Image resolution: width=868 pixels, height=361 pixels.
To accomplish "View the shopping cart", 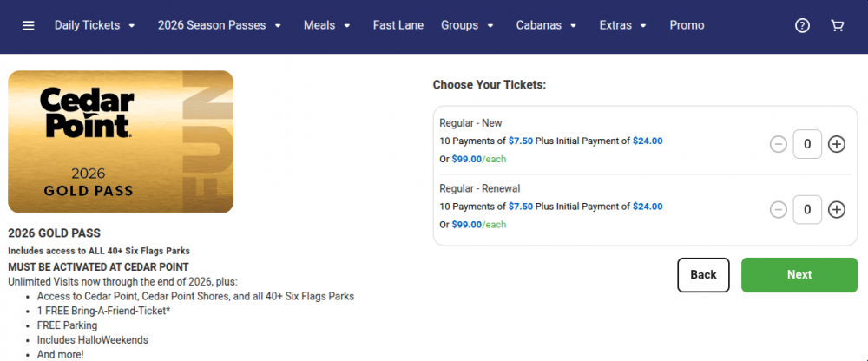I will (837, 25).
